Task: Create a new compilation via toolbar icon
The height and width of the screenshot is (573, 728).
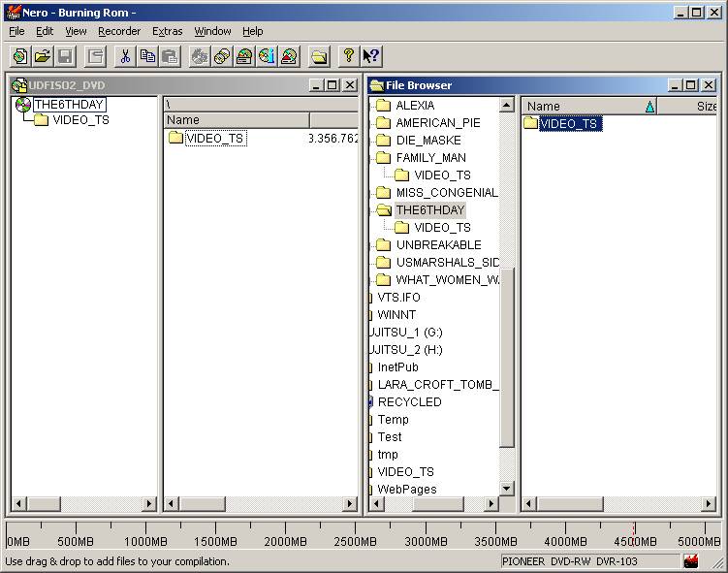Action: point(20,56)
